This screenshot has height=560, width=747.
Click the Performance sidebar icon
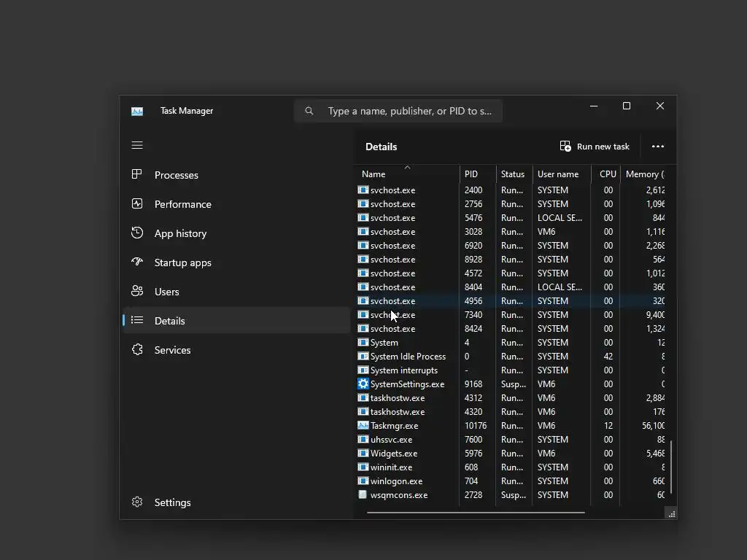tap(136, 204)
